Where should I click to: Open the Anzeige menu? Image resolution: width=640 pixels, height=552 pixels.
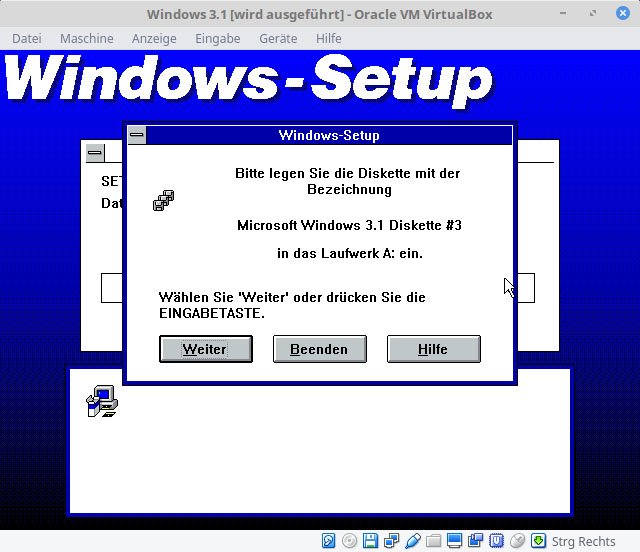pos(154,38)
